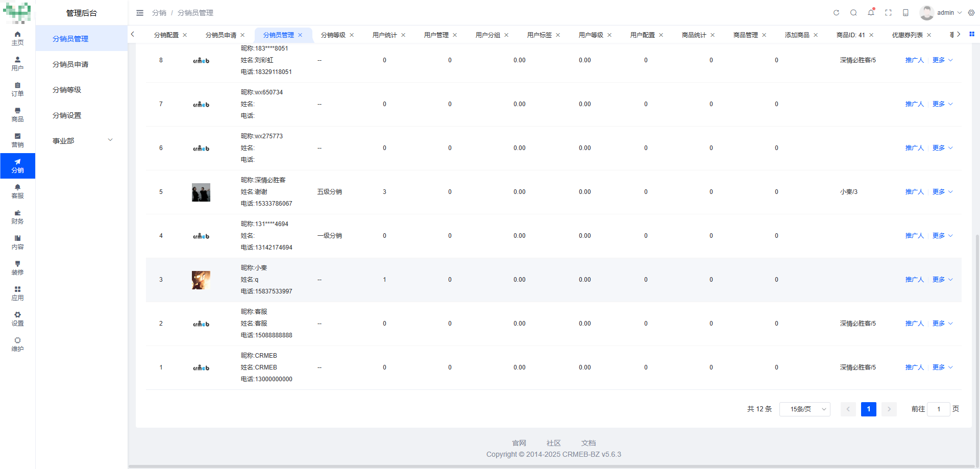Click the page number jump input
The height and width of the screenshot is (469, 980).
(x=938, y=409)
